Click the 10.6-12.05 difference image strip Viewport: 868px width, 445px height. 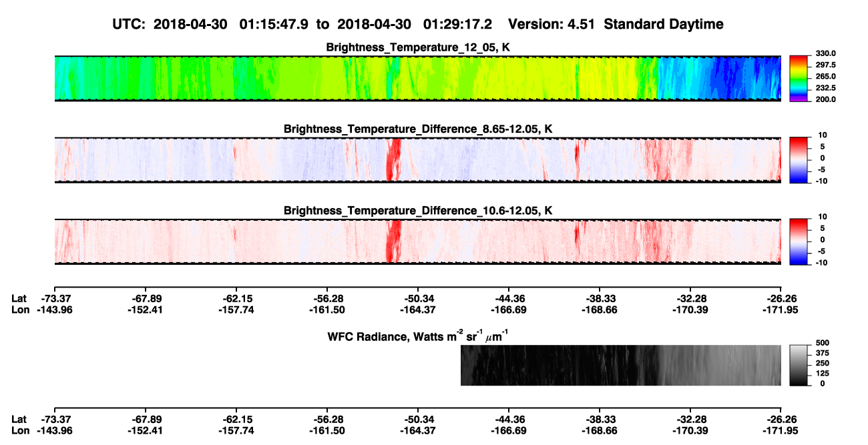(417, 241)
